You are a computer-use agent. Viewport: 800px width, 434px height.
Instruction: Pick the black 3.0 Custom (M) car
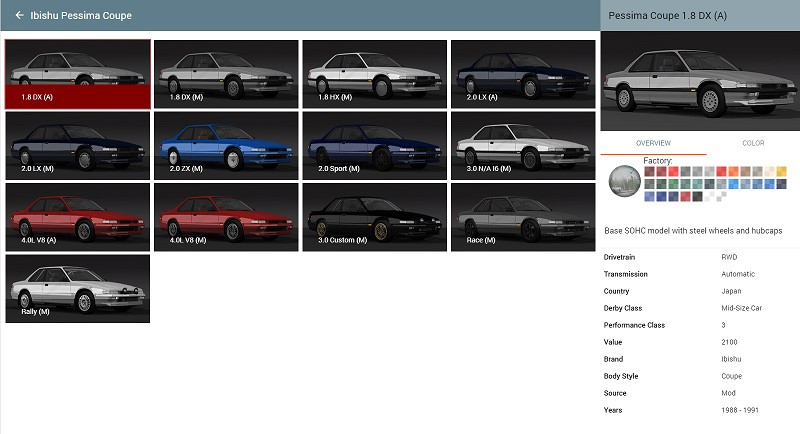374,217
